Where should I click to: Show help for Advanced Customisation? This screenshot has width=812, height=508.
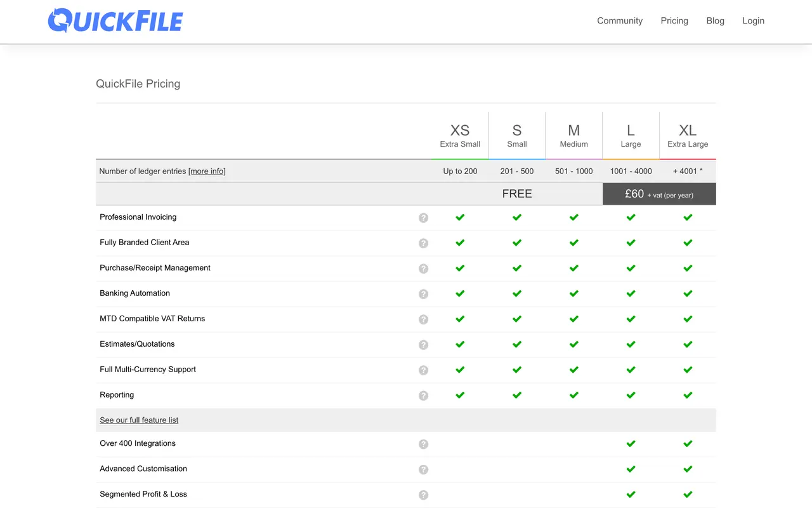pos(423,470)
